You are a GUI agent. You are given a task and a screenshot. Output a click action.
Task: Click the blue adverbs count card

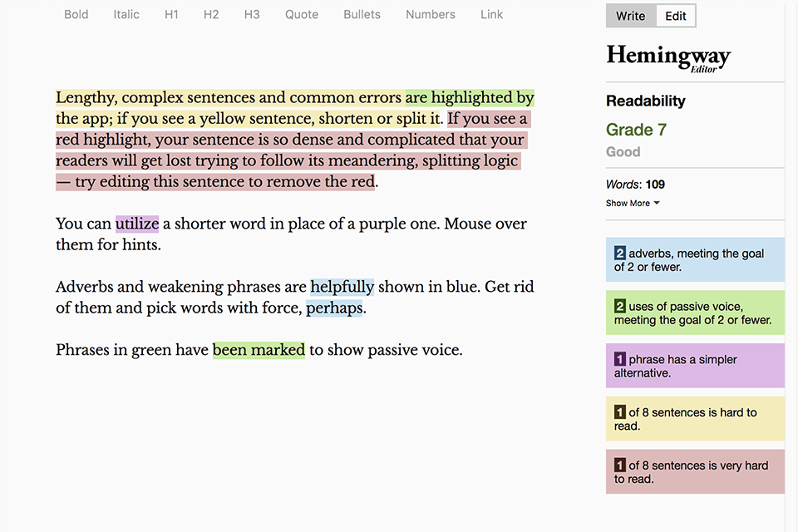tap(695, 260)
